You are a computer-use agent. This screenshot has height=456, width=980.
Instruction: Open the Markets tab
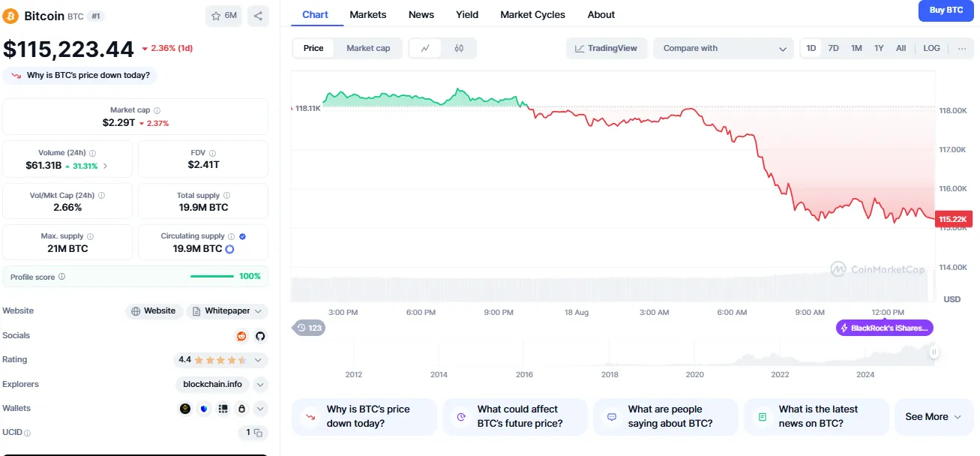click(367, 14)
